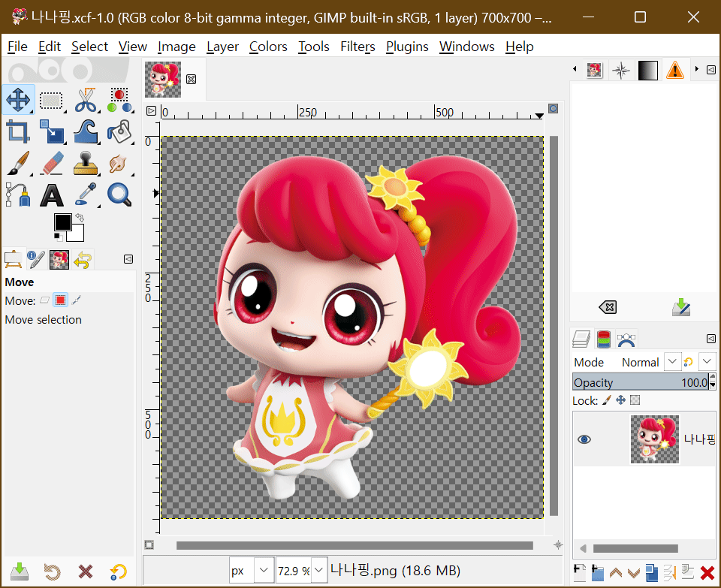Screen dimensions: 721x588
Task: Select the Paintbrush tool
Action: click(x=18, y=163)
